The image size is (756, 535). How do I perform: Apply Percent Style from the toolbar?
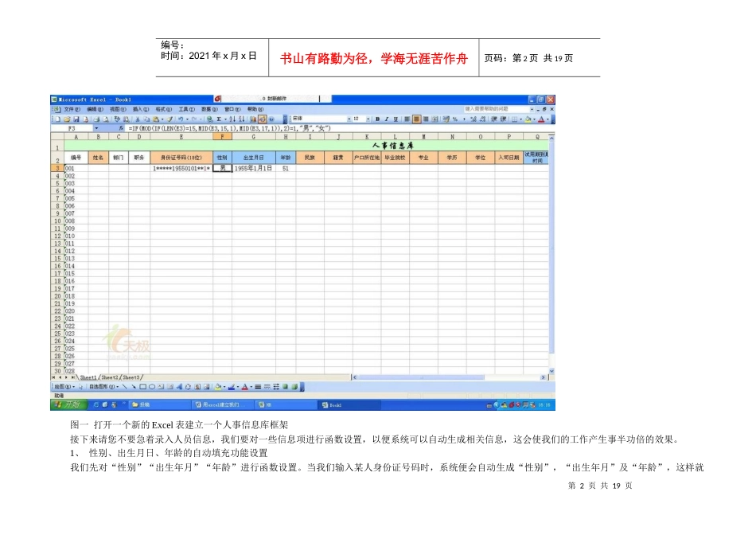454,119
